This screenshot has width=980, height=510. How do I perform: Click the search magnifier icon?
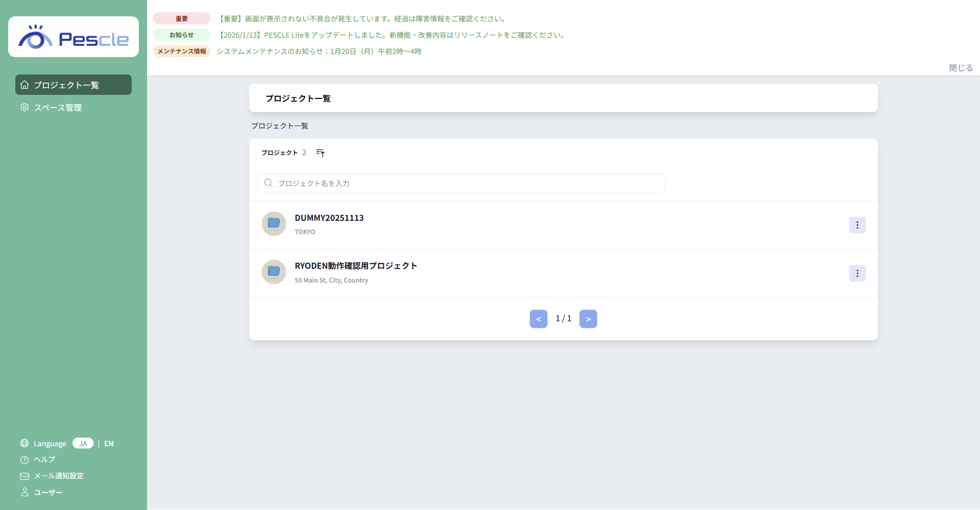click(268, 183)
